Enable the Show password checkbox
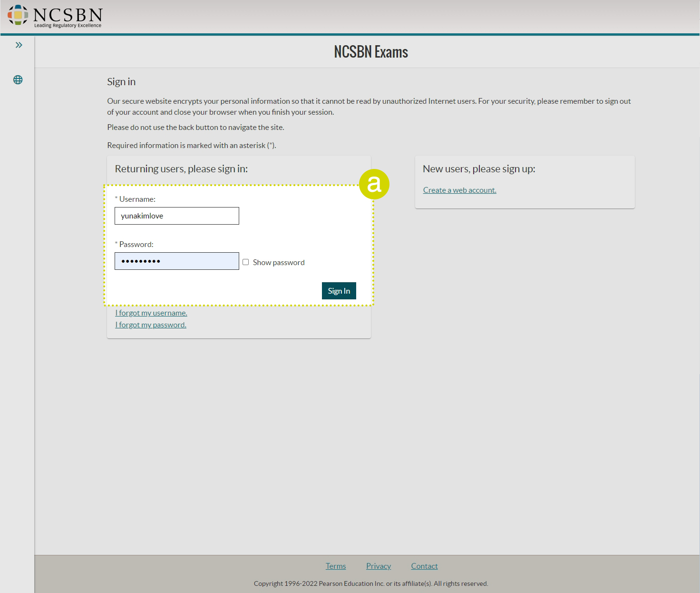 [246, 262]
